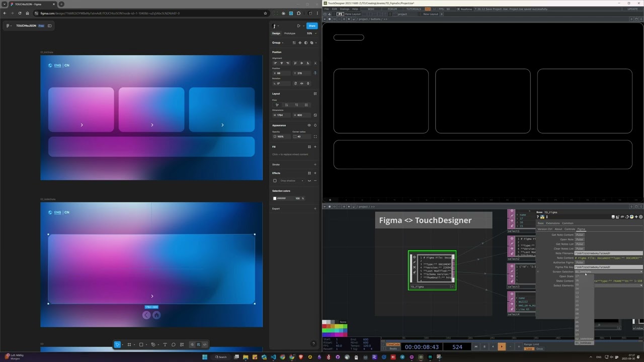The height and width of the screenshot is (362, 644).
Task: Click the Figma help question mark icon
Action: point(313,344)
